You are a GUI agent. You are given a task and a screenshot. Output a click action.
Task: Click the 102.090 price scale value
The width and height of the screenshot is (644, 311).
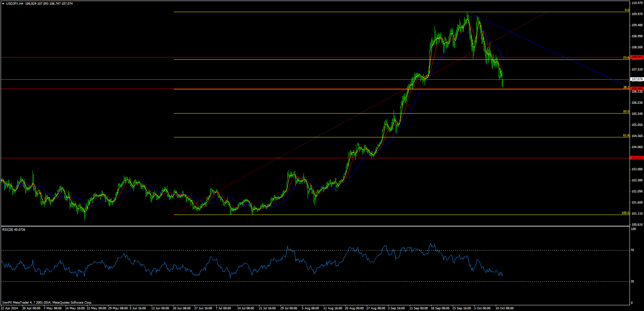coord(637,191)
